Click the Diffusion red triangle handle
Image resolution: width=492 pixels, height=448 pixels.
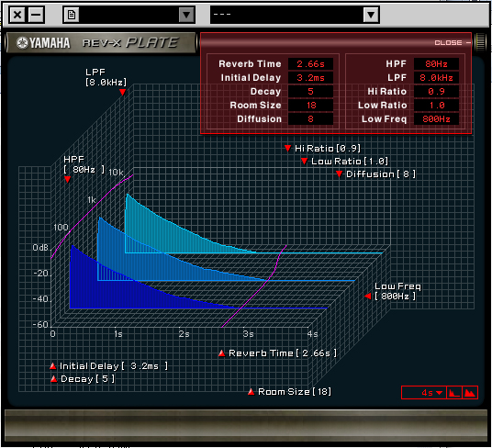point(339,174)
